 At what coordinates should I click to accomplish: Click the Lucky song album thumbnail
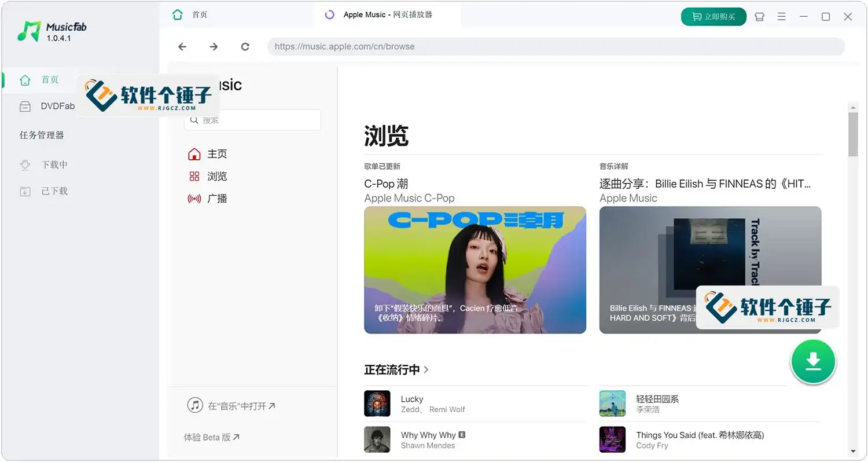(377, 402)
